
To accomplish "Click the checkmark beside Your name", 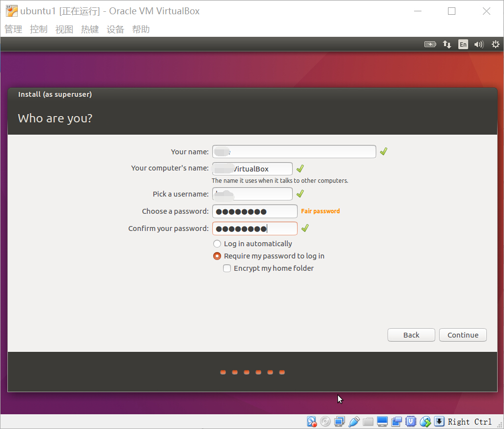I will click(384, 151).
